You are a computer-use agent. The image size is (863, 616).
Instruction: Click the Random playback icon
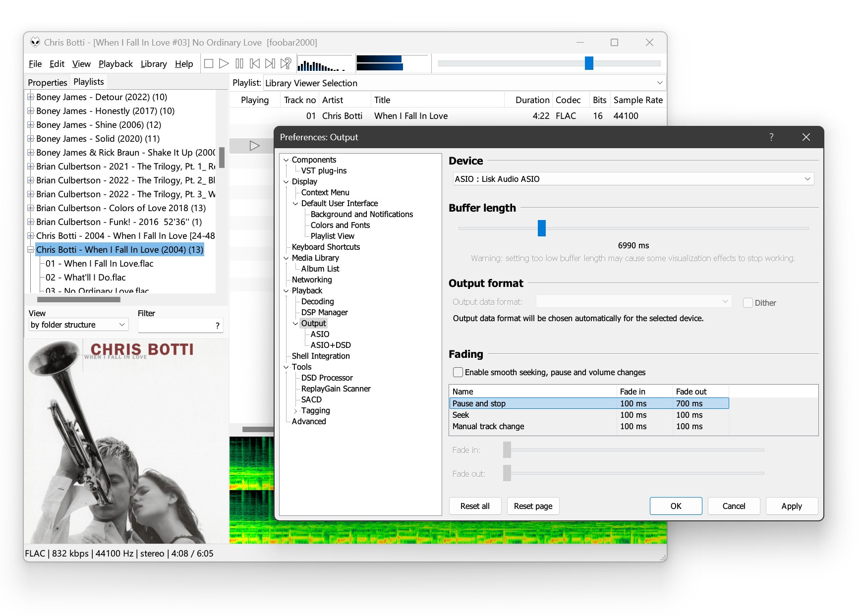click(x=286, y=63)
